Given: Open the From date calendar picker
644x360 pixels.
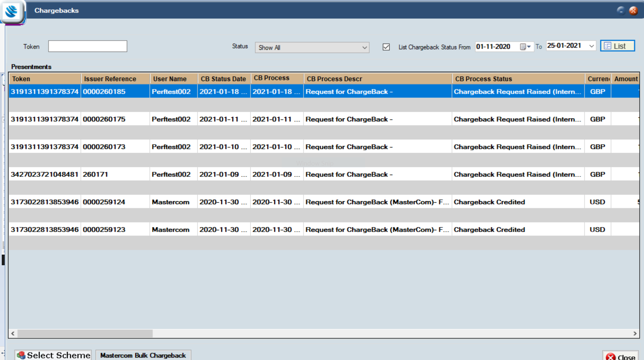Looking at the screenshot, I should 525,47.
